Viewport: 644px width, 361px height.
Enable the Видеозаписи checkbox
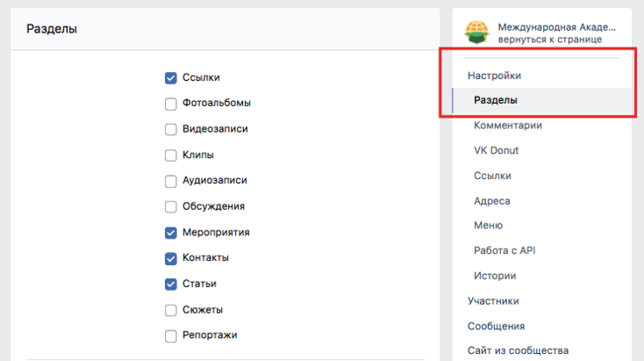pos(171,129)
